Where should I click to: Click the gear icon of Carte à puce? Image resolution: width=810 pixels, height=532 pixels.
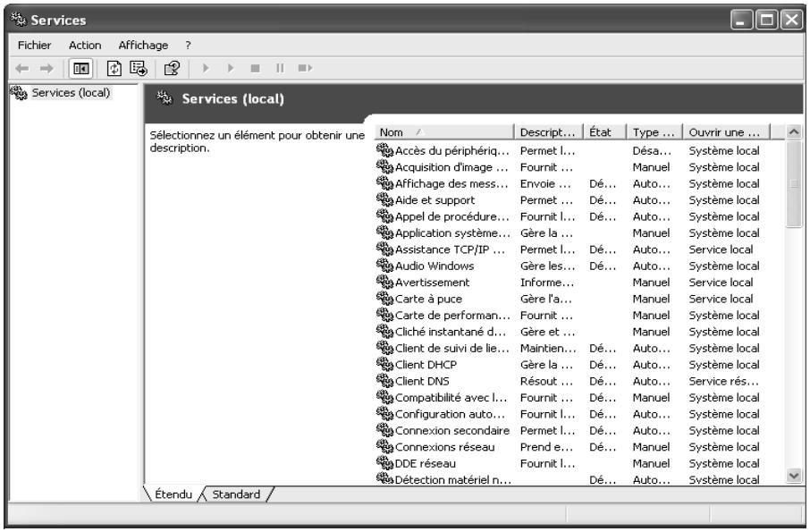[384, 299]
